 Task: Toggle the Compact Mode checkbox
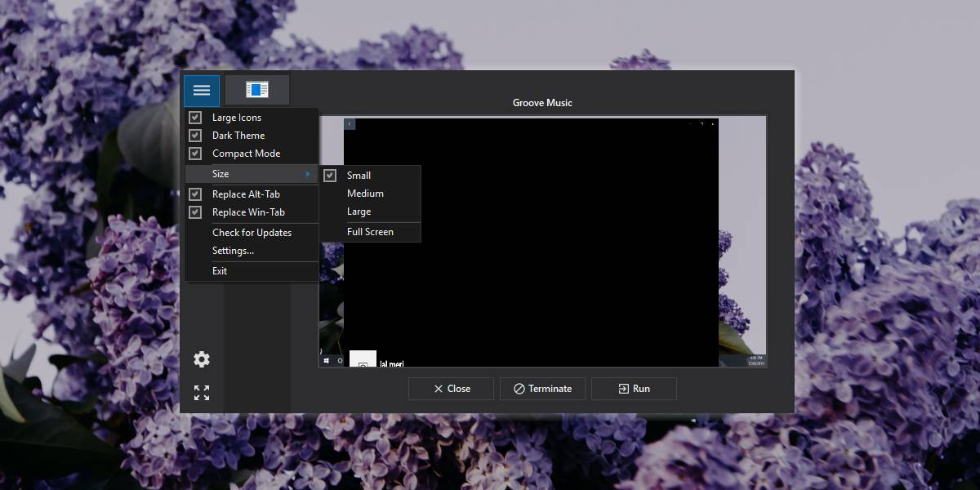(195, 154)
